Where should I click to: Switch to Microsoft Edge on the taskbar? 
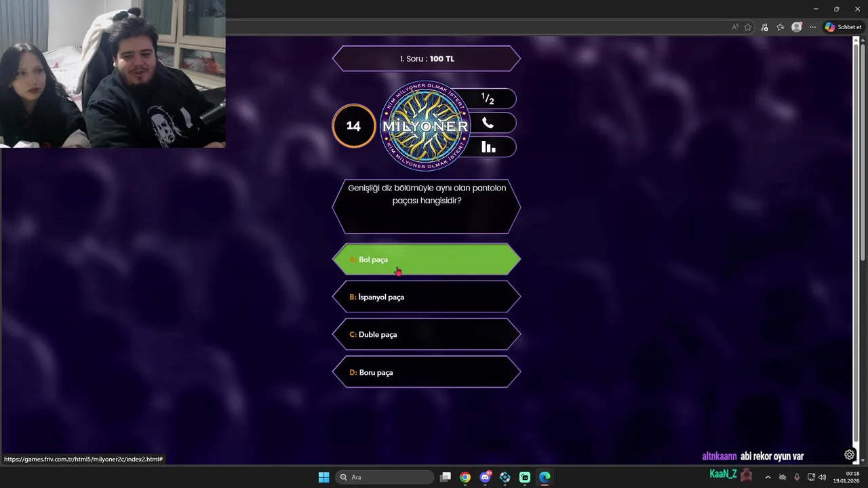pos(545,477)
